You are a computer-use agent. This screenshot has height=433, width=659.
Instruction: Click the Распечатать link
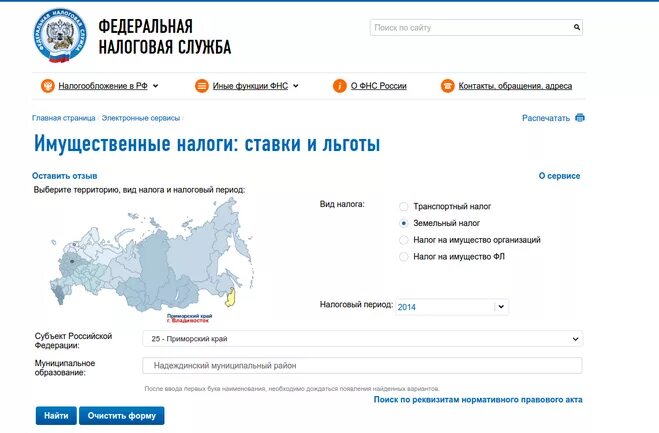tap(546, 118)
